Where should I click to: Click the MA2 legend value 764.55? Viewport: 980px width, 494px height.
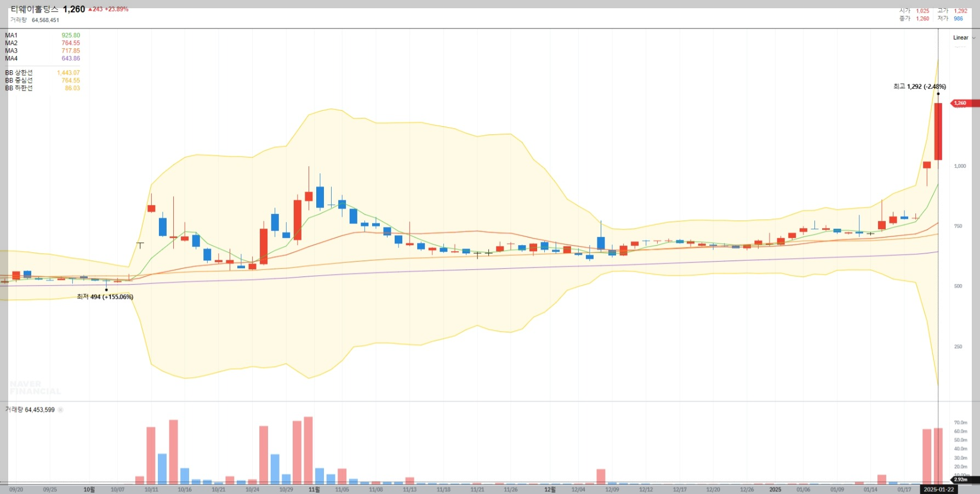71,43
